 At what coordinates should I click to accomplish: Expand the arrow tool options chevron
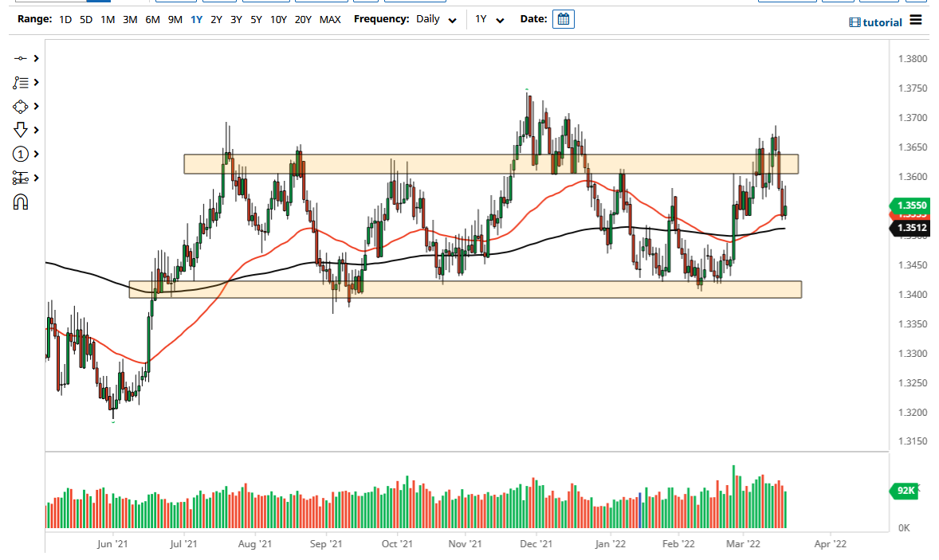35,130
